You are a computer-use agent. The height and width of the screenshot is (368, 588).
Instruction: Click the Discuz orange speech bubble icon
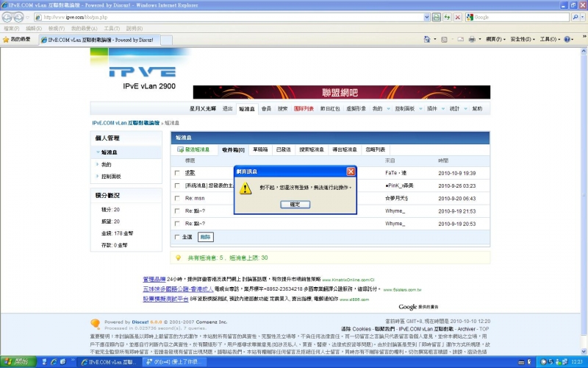(x=96, y=324)
